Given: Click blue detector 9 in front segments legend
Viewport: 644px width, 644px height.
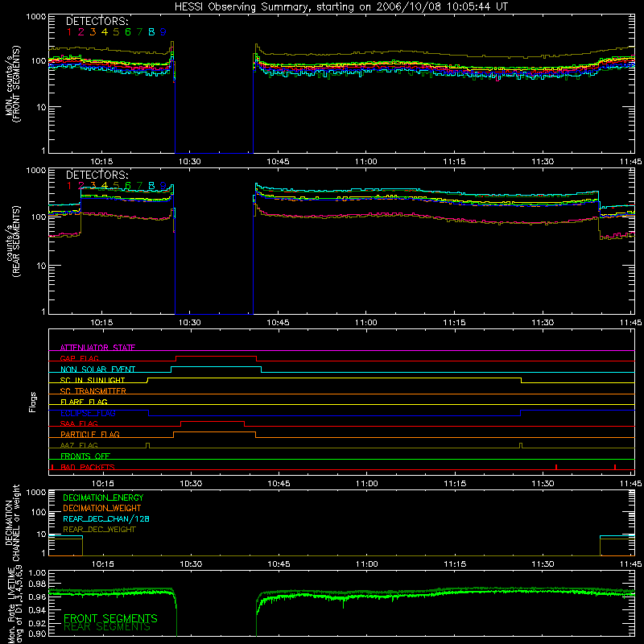Looking at the screenshot, I should pos(163,32).
